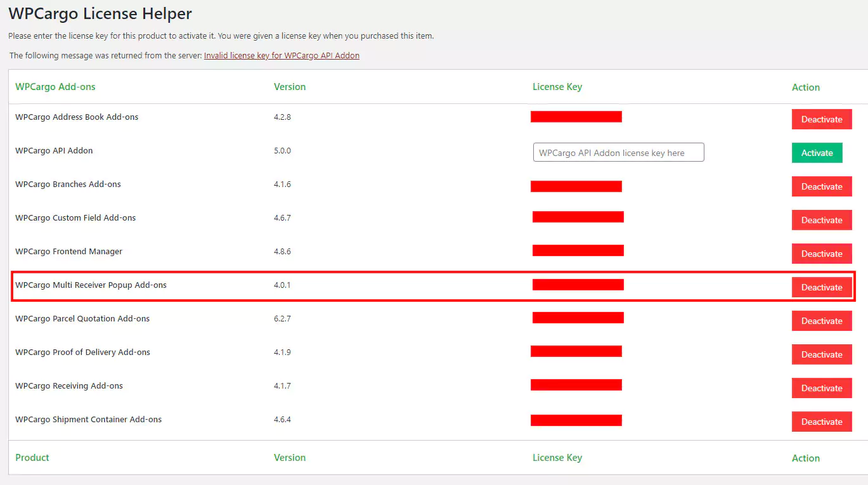Image resolution: width=868 pixels, height=485 pixels.
Task: Focus the WPCargo API Addon license key field
Action: pyautogui.click(x=618, y=153)
